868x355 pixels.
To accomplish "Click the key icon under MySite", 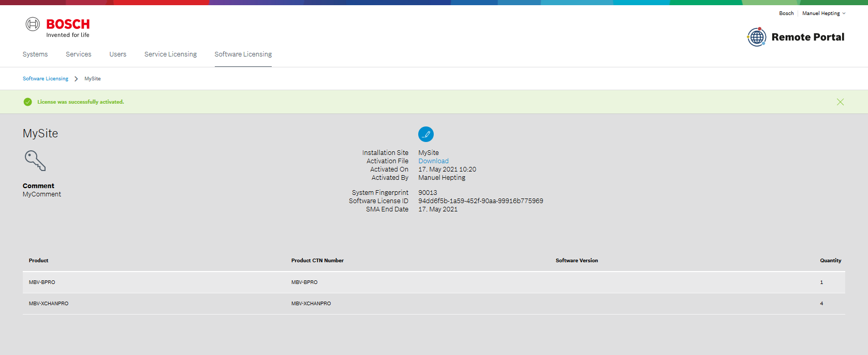I will pyautogui.click(x=35, y=161).
